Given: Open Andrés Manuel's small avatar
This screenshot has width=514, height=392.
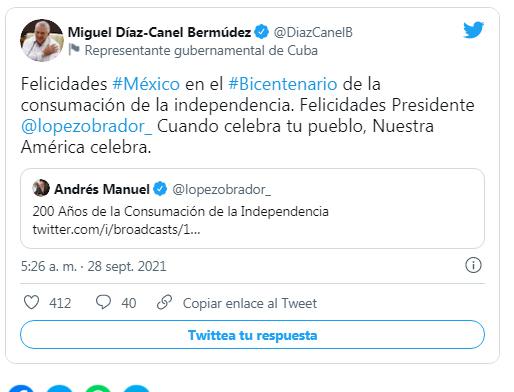Looking at the screenshot, I should [x=41, y=188].
